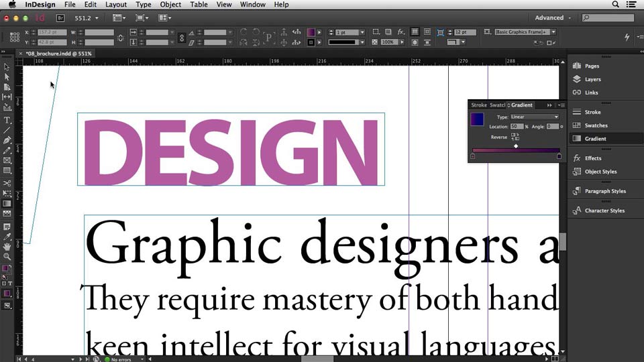
Task: Toggle constrain proportions for width and height
Action: pyautogui.click(x=121, y=38)
